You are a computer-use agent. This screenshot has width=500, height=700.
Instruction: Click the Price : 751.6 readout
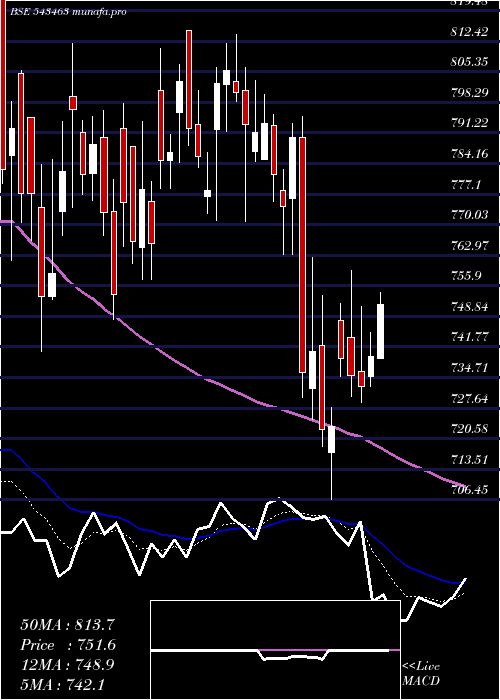[68, 645]
